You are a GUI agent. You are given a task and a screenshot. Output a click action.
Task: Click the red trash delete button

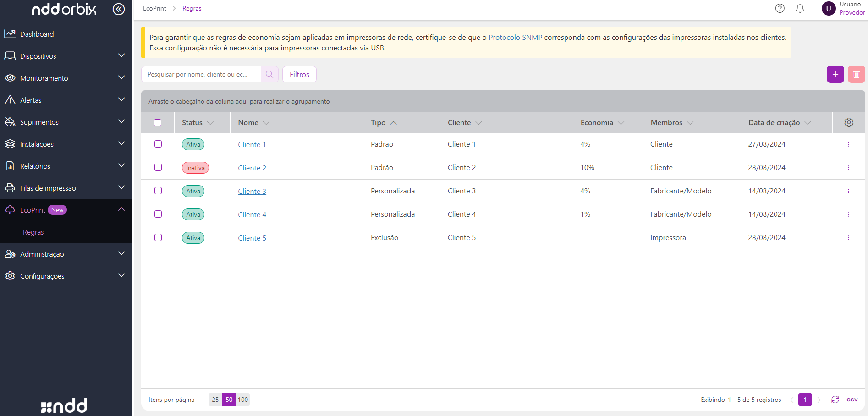click(x=856, y=74)
